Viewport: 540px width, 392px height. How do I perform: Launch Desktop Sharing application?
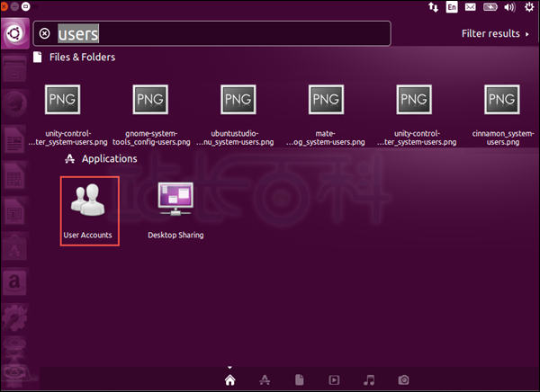pyautogui.click(x=175, y=210)
